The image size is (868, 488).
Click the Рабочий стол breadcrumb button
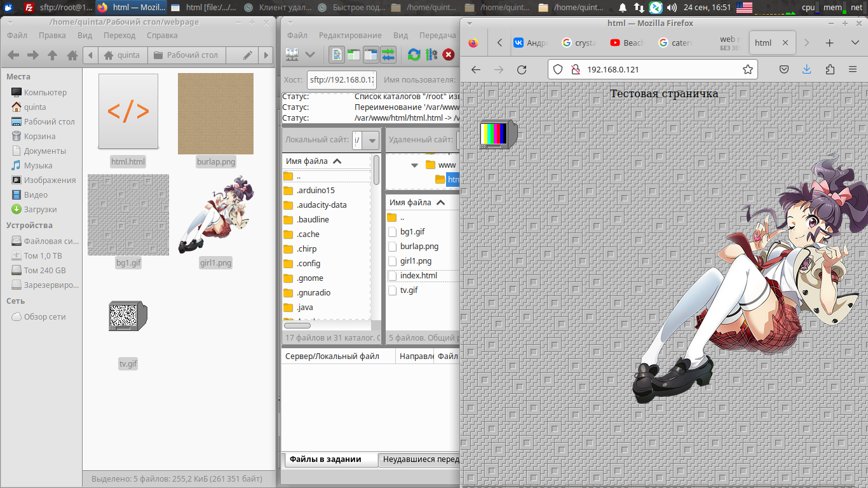click(x=185, y=55)
